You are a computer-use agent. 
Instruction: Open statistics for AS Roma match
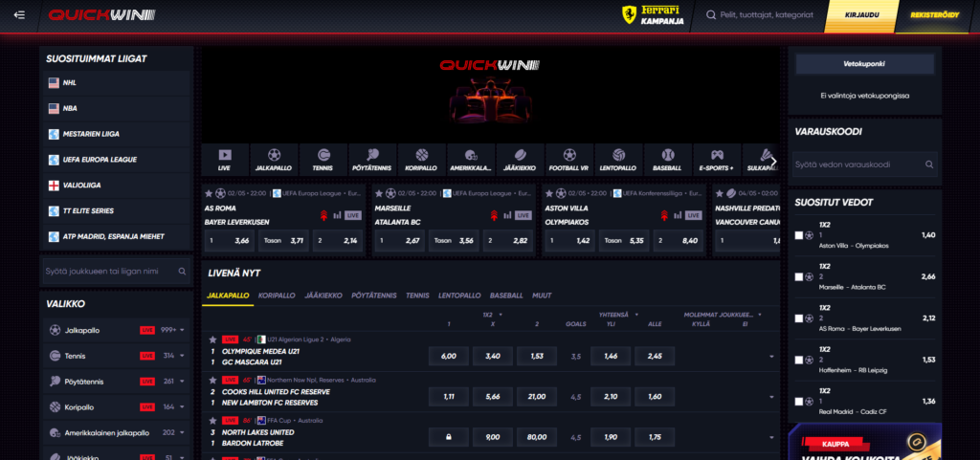click(338, 215)
